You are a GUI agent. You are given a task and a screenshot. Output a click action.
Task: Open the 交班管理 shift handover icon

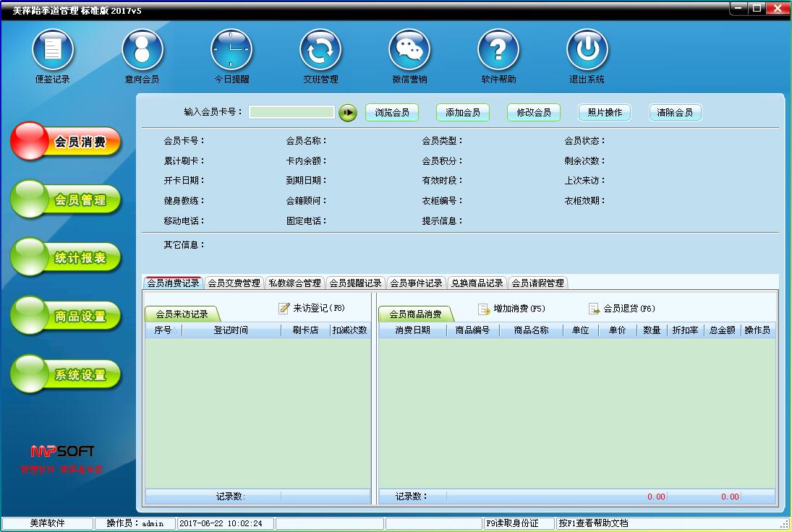pos(320,49)
